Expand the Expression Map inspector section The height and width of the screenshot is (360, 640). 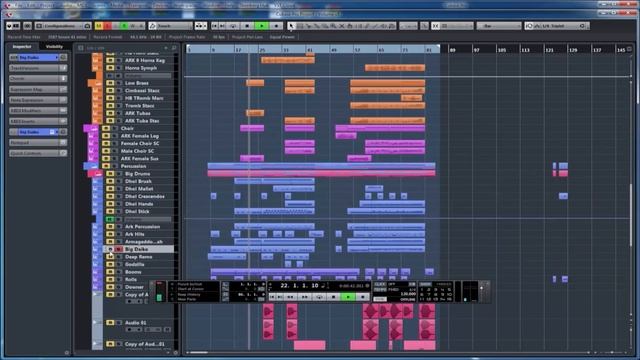tap(38, 89)
